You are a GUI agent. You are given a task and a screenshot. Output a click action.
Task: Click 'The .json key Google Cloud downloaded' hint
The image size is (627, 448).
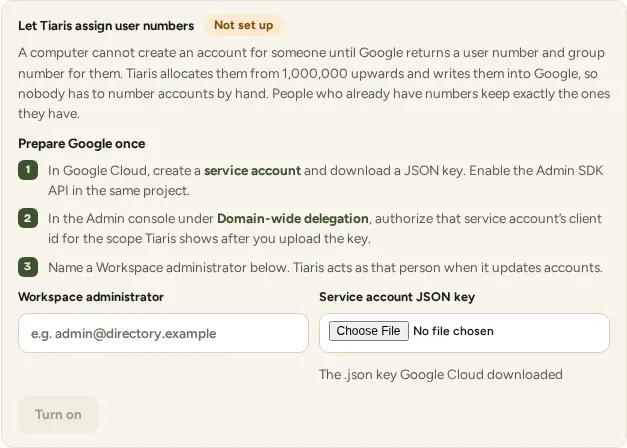(x=441, y=374)
